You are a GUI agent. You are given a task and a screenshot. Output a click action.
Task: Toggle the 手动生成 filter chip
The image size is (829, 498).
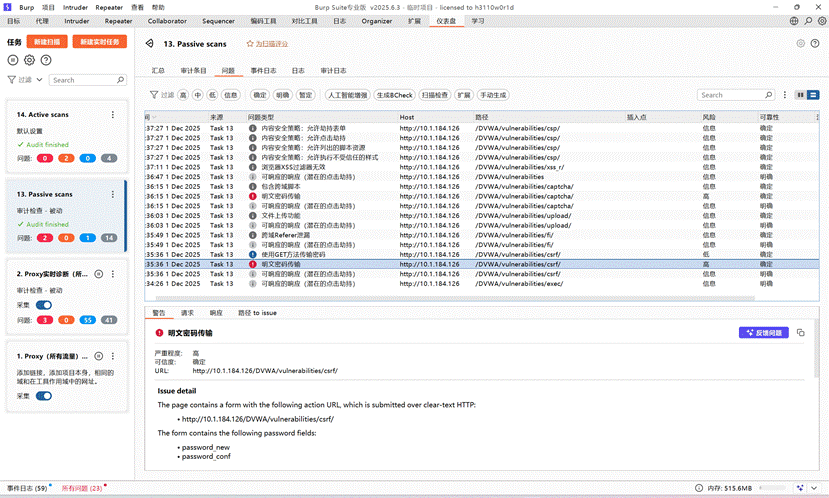tap(493, 95)
